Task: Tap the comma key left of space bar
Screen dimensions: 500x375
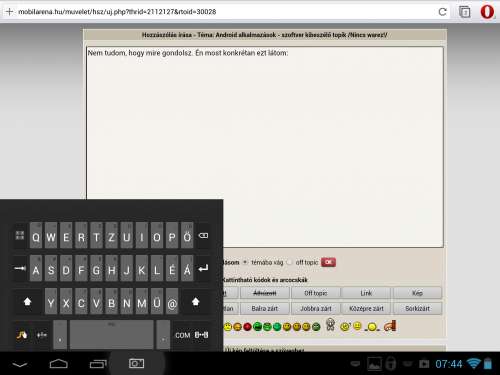Action: tap(60, 335)
